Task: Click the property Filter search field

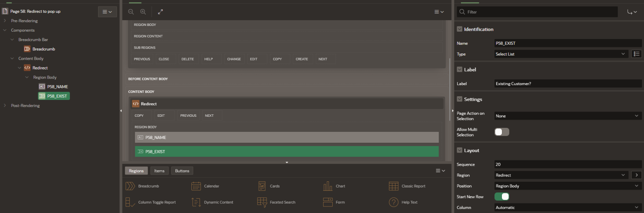Action: [x=538, y=12]
